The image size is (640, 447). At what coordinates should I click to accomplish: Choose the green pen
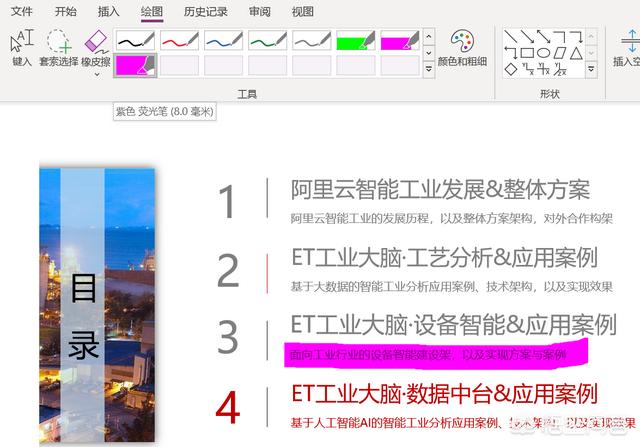tap(267, 40)
